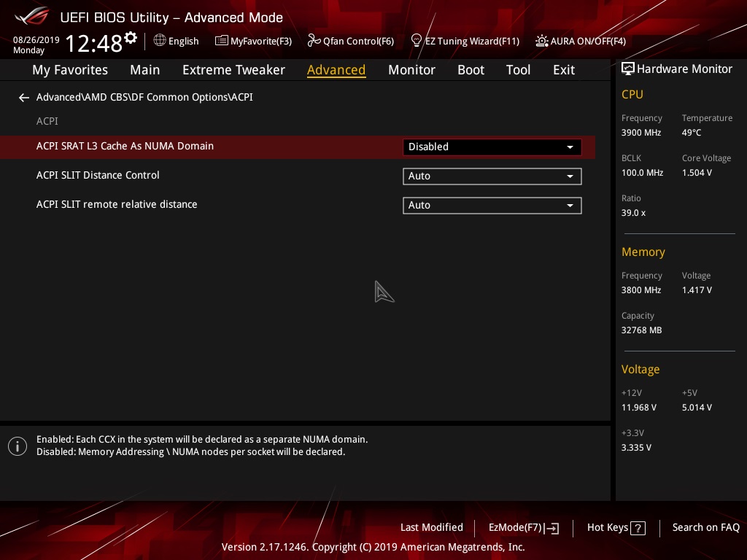Select ACPI SLIT remote relative distance label
The width and height of the screenshot is (747, 560).
(117, 204)
